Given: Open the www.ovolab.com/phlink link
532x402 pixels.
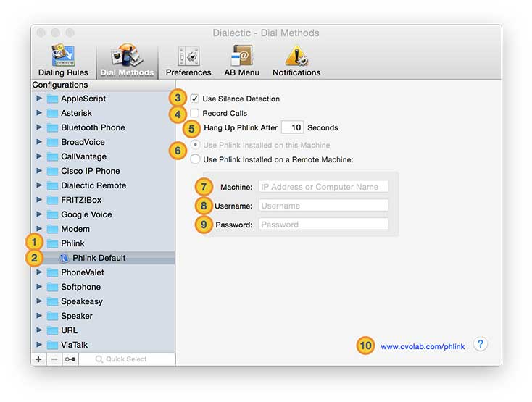Looking at the screenshot, I should (x=423, y=346).
